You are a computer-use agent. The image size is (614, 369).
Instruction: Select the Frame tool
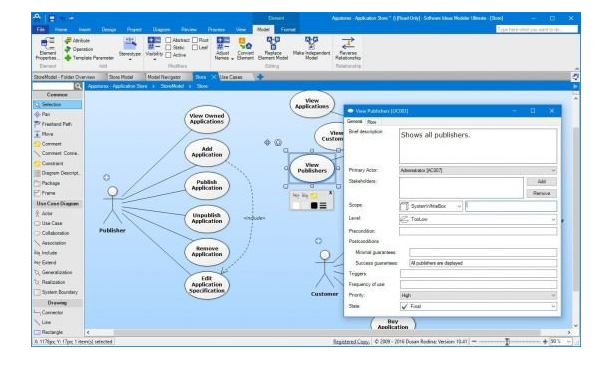coord(58,193)
